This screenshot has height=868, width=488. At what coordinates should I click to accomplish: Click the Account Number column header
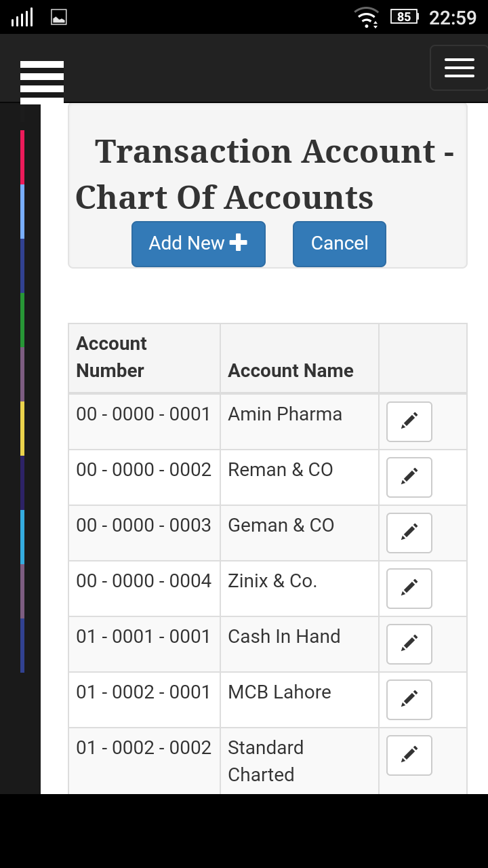[111, 357]
